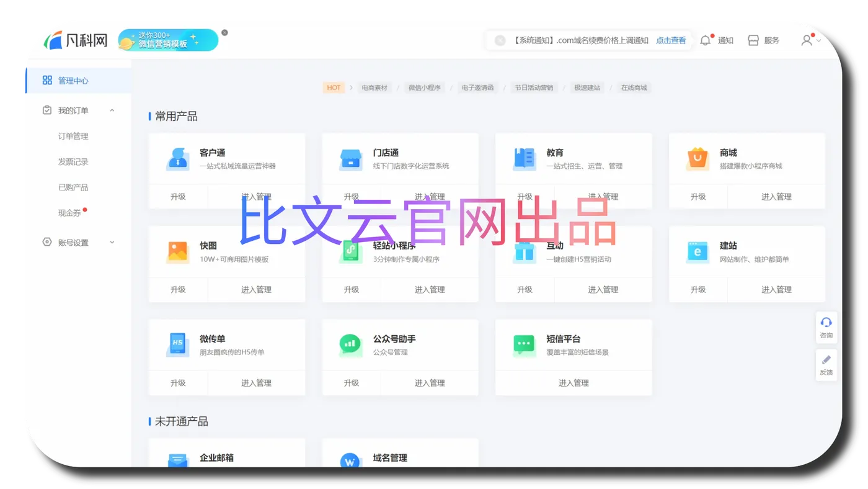Click 升级 on the 公众号助手 card
Image resolution: width=868 pixels, height=489 pixels.
tap(351, 383)
